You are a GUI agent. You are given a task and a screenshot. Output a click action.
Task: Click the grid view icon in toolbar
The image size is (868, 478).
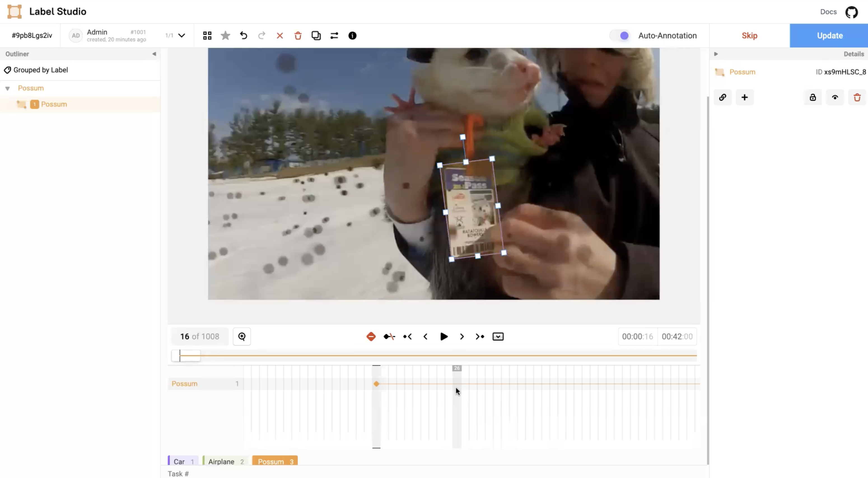tap(207, 35)
